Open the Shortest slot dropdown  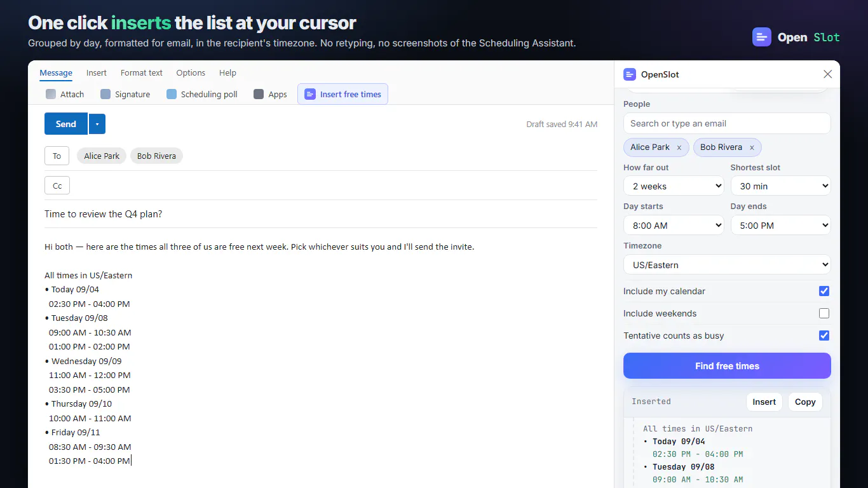tap(781, 186)
